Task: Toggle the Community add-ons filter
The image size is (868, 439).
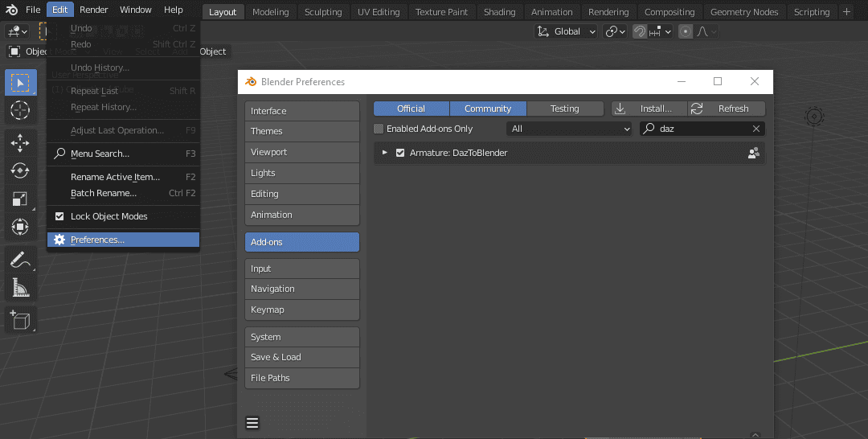Action: click(488, 109)
